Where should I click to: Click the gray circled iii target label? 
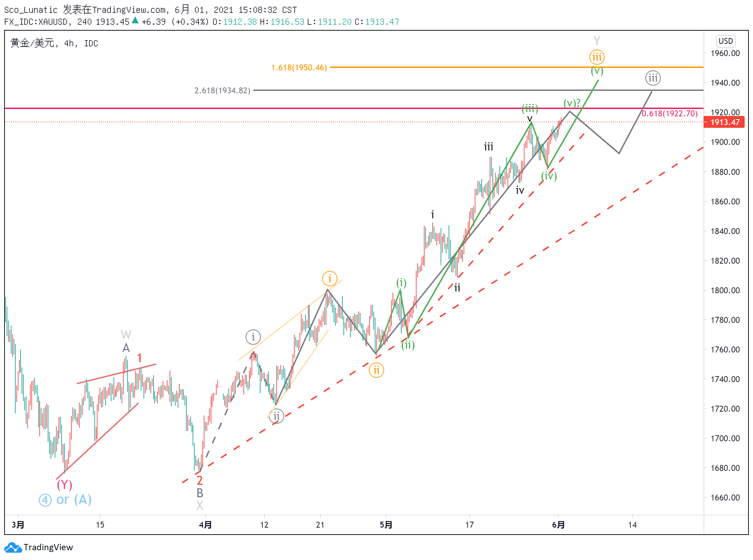click(653, 78)
